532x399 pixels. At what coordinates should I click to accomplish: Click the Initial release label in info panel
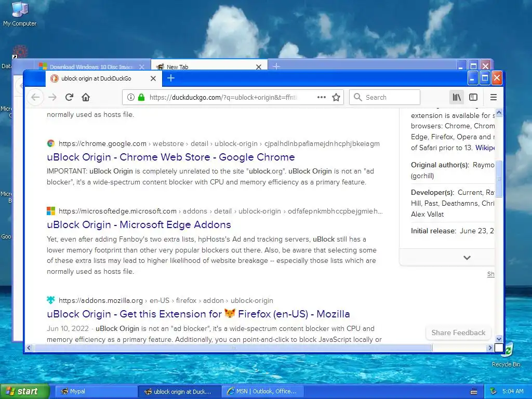(x=434, y=231)
